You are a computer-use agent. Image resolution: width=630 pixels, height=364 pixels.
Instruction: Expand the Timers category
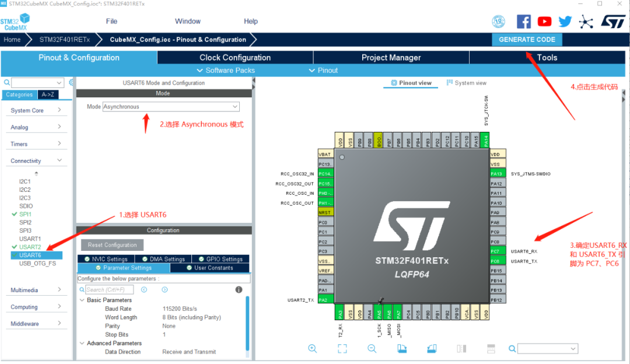click(36, 144)
